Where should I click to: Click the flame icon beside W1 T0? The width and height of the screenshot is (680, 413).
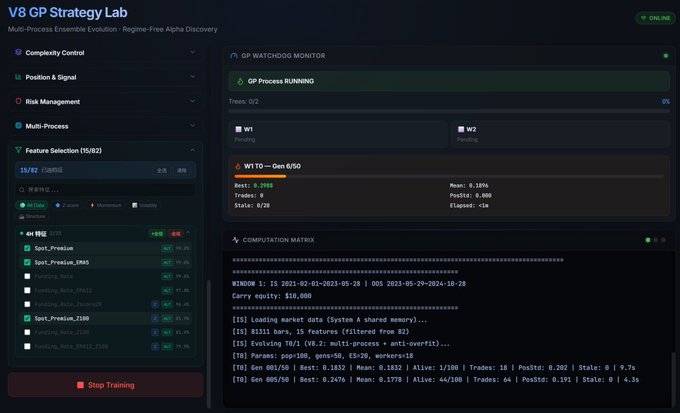[x=237, y=166]
